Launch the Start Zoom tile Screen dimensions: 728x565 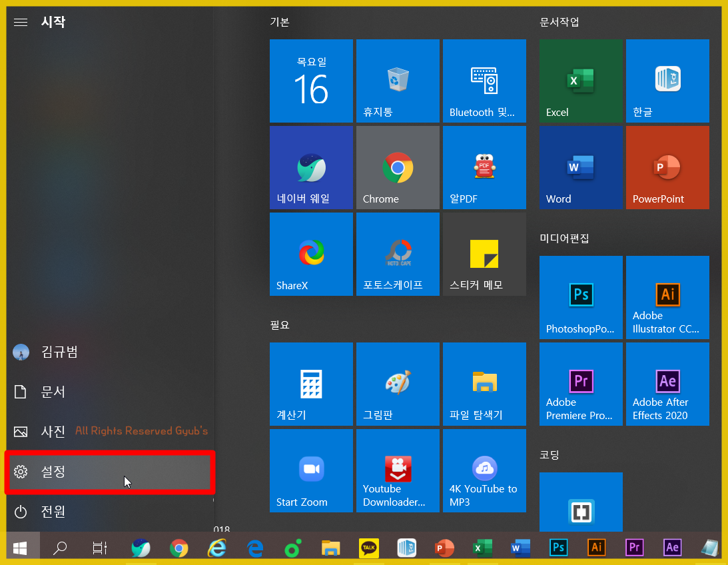[x=311, y=471]
